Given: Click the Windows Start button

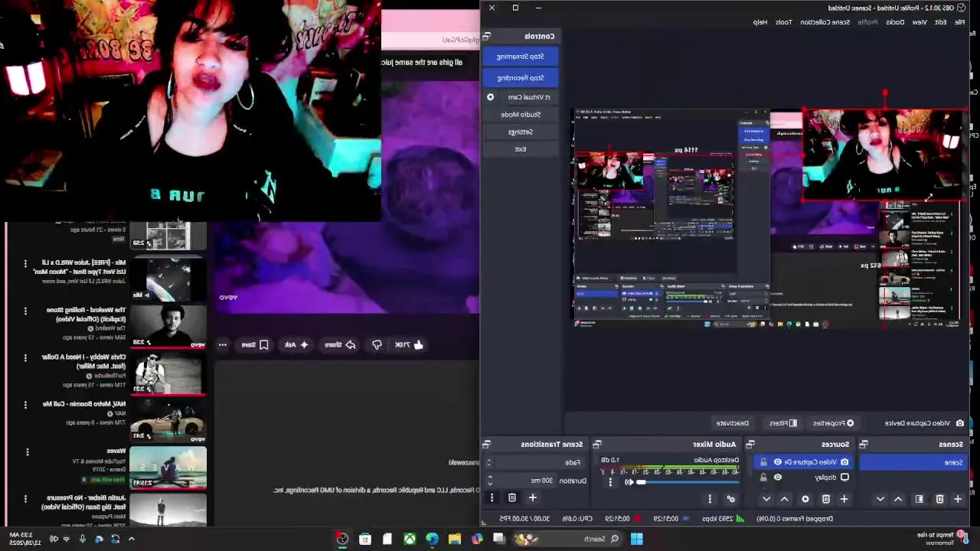Looking at the screenshot, I should pos(637,539).
